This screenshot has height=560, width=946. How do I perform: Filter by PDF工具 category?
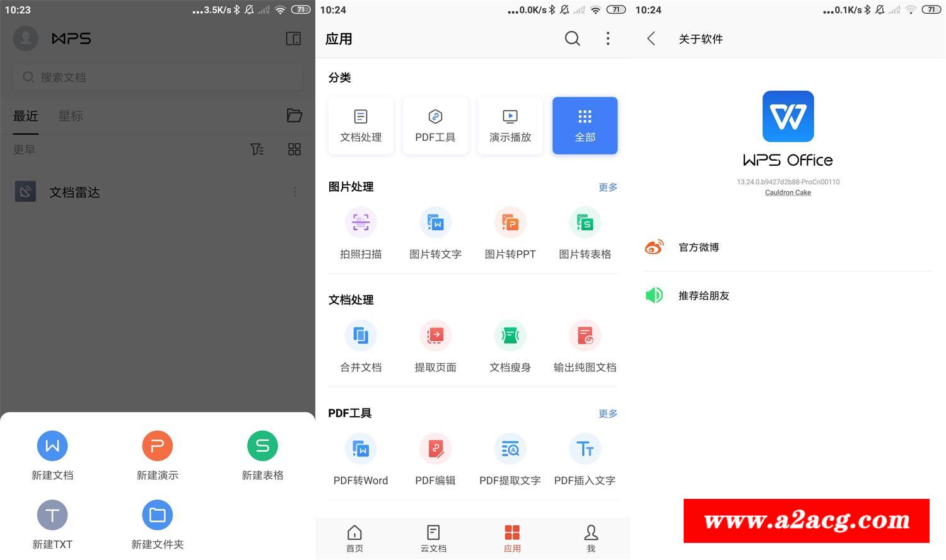click(x=435, y=125)
